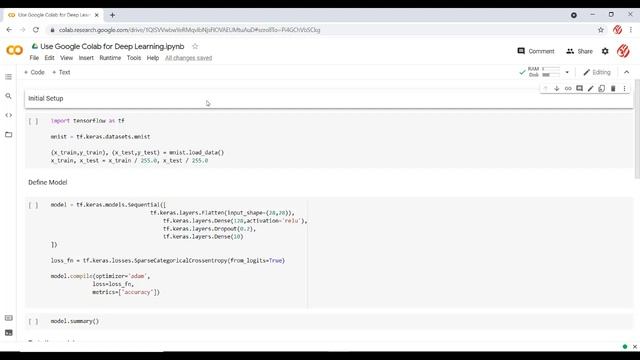Add a new Code cell
Screen dimensions: 640x360
[34, 72]
